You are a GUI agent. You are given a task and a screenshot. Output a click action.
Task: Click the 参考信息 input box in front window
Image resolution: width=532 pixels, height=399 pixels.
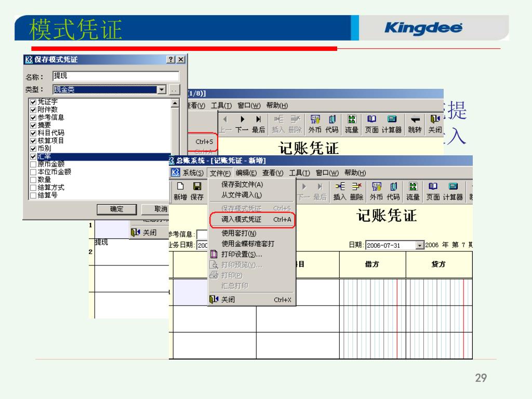(x=202, y=234)
